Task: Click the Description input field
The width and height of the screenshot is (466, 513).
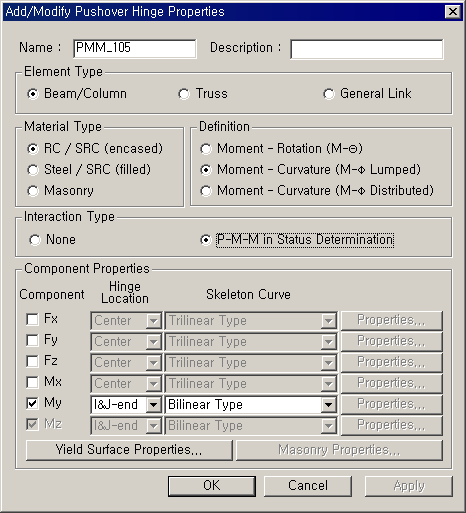Action: click(367, 49)
